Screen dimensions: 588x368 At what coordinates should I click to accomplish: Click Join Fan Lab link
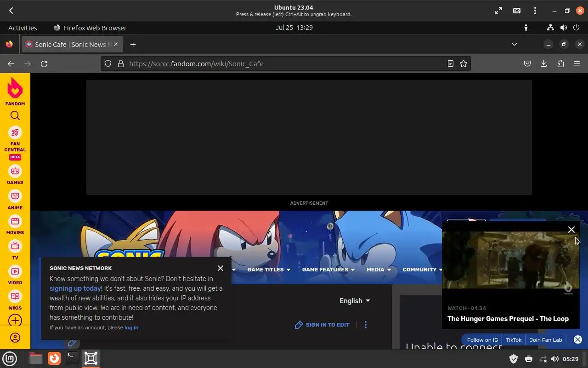tap(545, 340)
